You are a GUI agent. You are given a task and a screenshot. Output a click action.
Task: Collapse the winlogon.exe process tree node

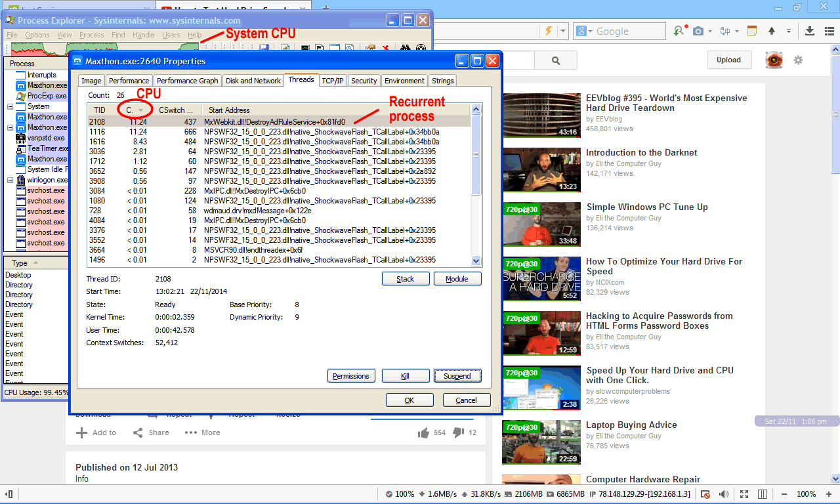(x=10, y=180)
